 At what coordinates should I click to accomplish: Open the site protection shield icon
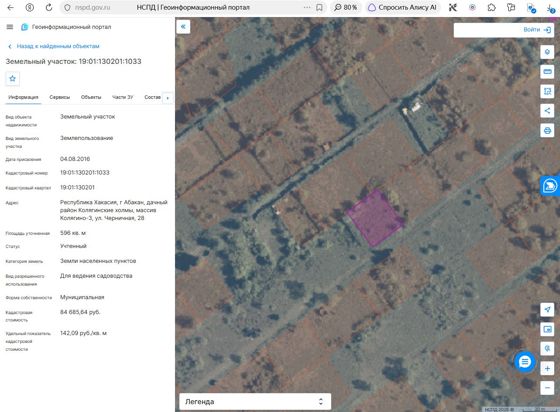(x=67, y=7)
